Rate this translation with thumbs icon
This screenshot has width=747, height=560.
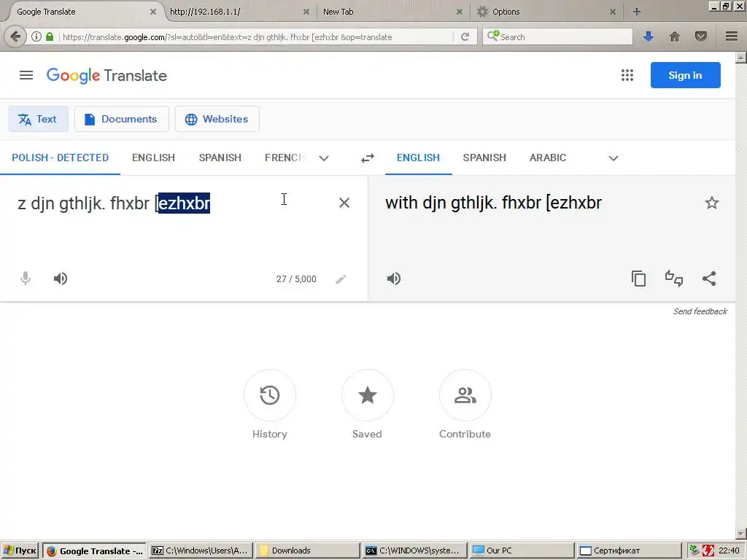tap(673, 279)
